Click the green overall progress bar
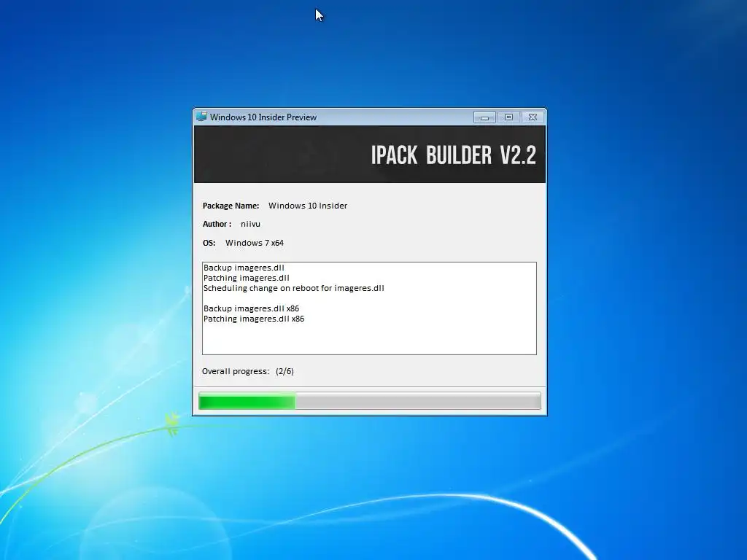747x560 pixels. [370, 401]
